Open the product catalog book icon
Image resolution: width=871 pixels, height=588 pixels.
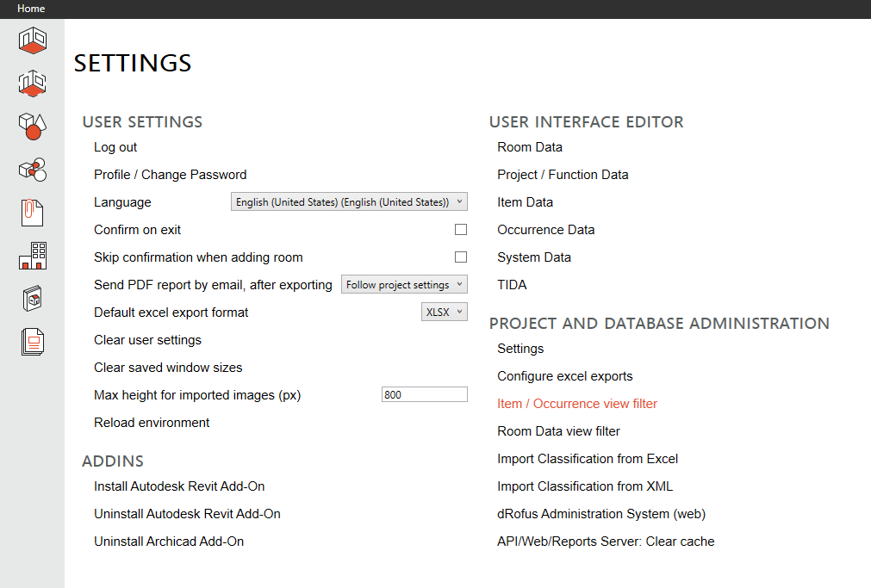[32, 299]
